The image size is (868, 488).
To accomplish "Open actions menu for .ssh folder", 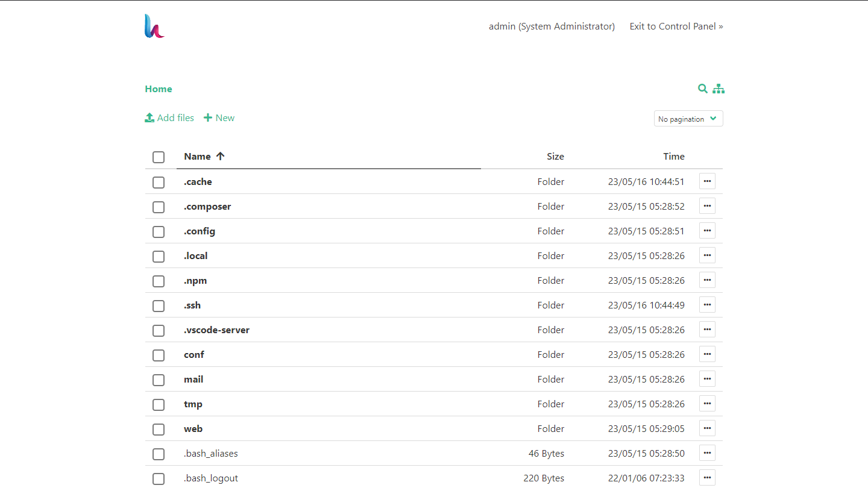I will (x=707, y=305).
